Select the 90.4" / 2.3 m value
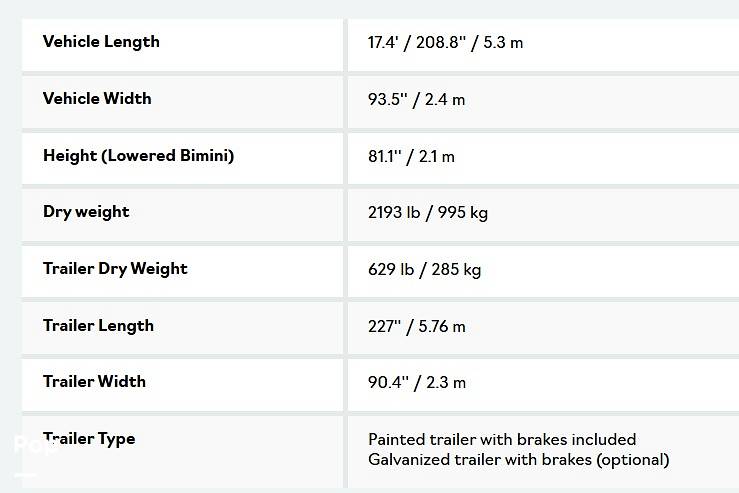739x493 pixels. click(416, 383)
